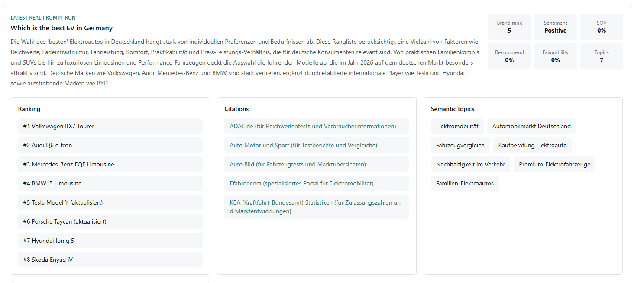Screen dimensions: 644x283
Task: Click the SOV 0% metric card
Action: [602, 27]
